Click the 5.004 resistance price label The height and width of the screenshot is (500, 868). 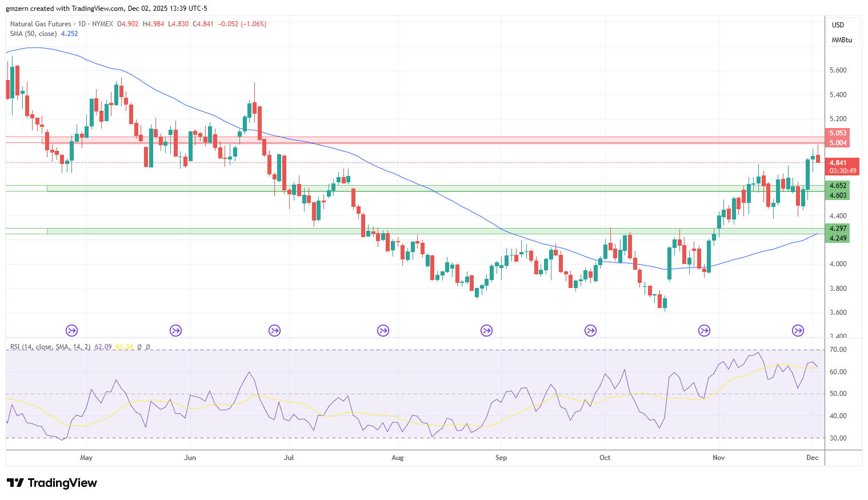coord(838,143)
